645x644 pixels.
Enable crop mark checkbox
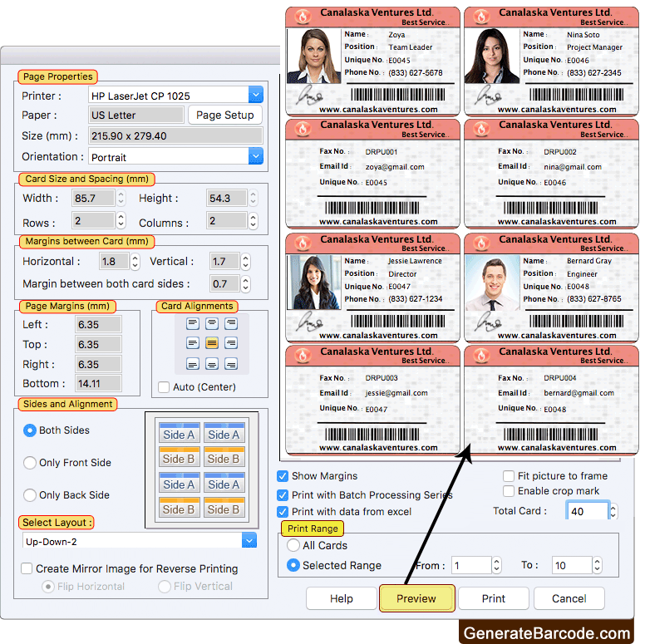pos(509,491)
